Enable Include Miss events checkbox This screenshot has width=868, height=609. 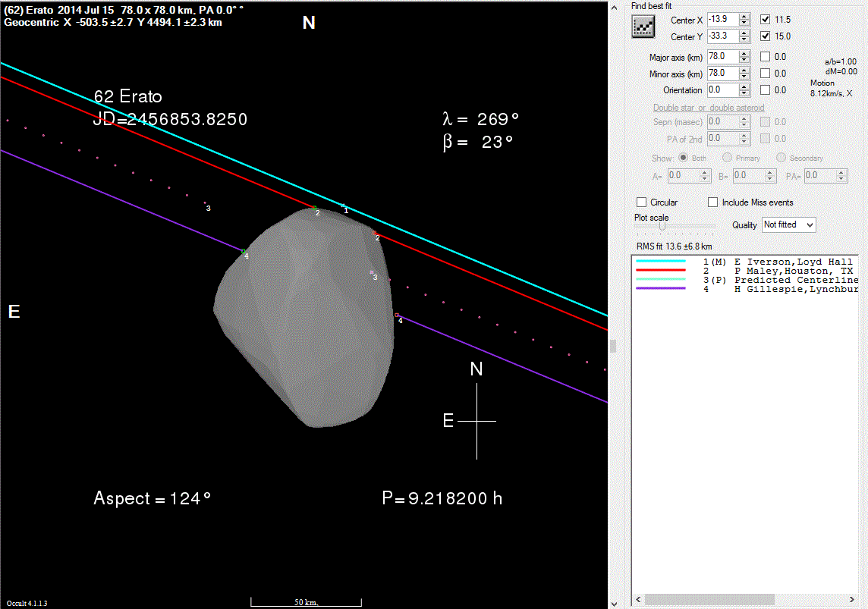pyautogui.click(x=712, y=202)
